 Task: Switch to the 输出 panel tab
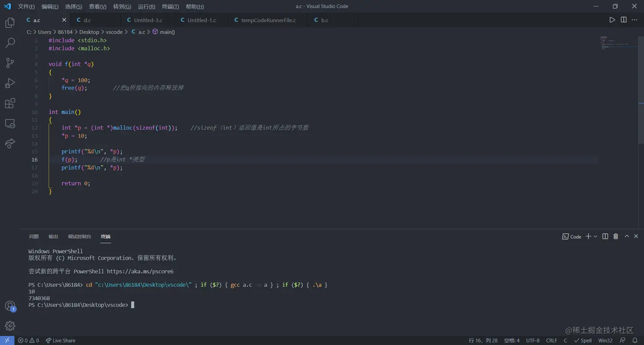pyautogui.click(x=53, y=237)
